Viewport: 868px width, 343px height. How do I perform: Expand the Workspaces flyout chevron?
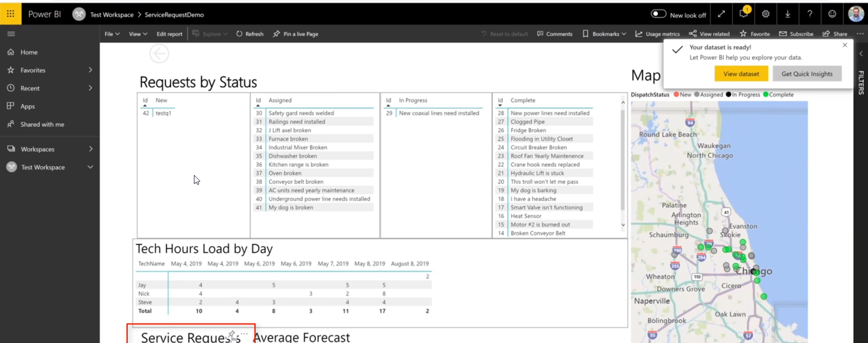[91, 149]
